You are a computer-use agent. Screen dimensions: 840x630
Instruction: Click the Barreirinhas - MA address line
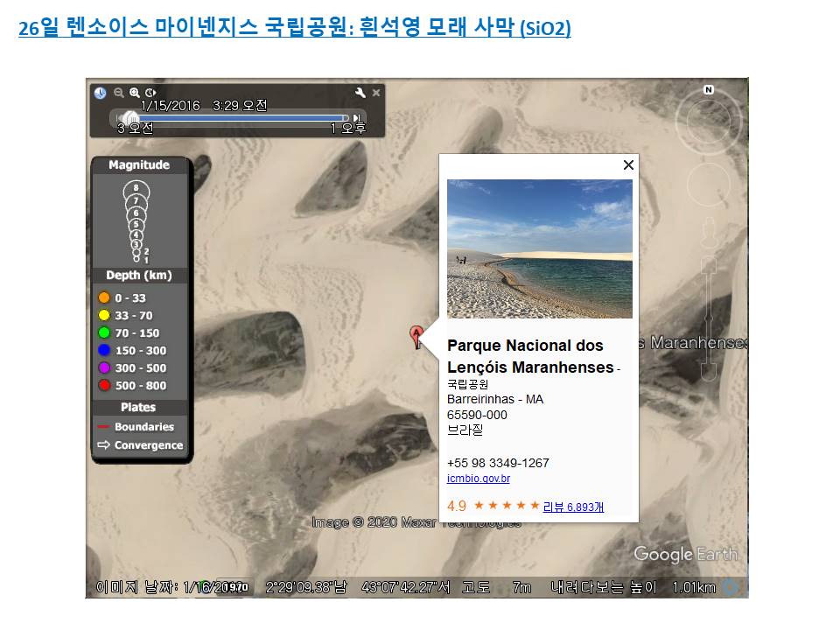pyautogui.click(x=495, y=399)
